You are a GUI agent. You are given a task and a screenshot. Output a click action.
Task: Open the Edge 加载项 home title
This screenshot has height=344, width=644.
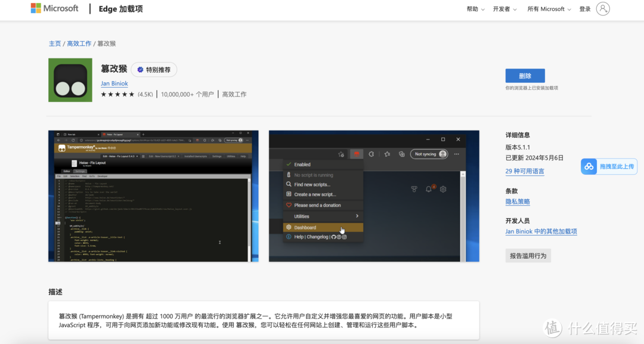pos(120,8)
